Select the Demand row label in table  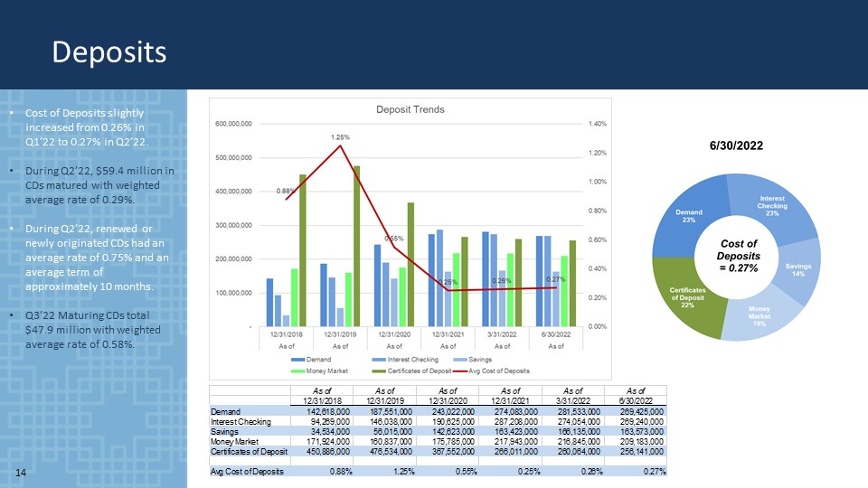[x=225, y=410]
